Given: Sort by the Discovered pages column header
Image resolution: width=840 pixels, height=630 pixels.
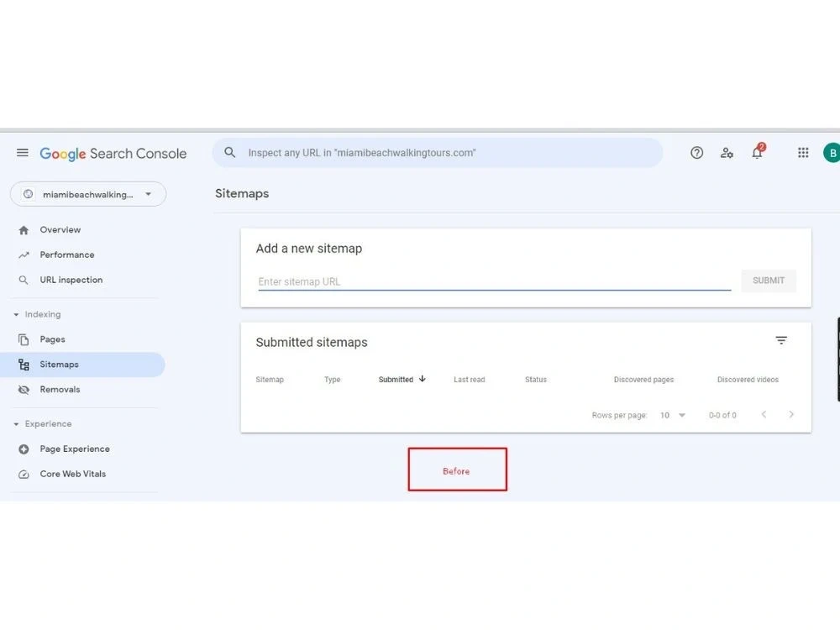Looking at the screenshot, I should (644, 380).
